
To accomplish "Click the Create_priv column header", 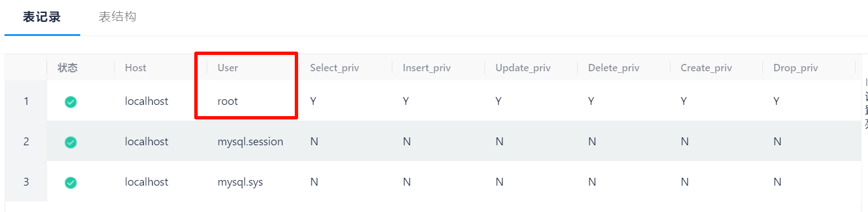I will point(706,68).
